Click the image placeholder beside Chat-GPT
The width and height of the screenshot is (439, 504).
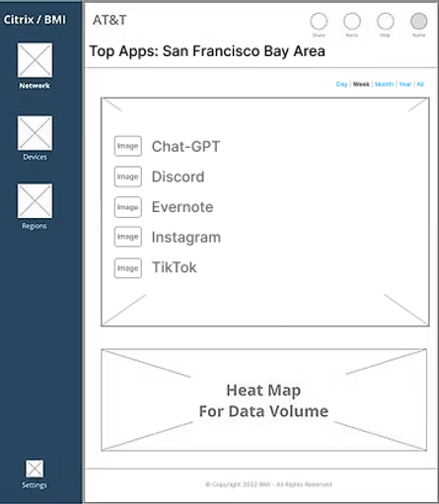point(128,146)
